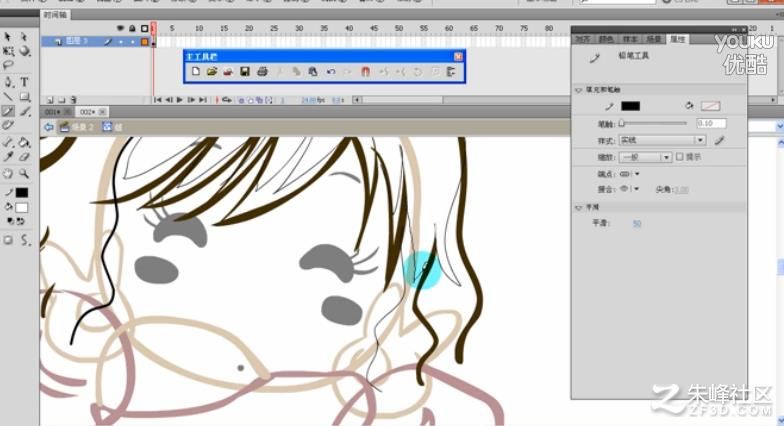Open stroke style dropdown in properties
This screenshot has height=426, width=784.
tap(662, 140)
